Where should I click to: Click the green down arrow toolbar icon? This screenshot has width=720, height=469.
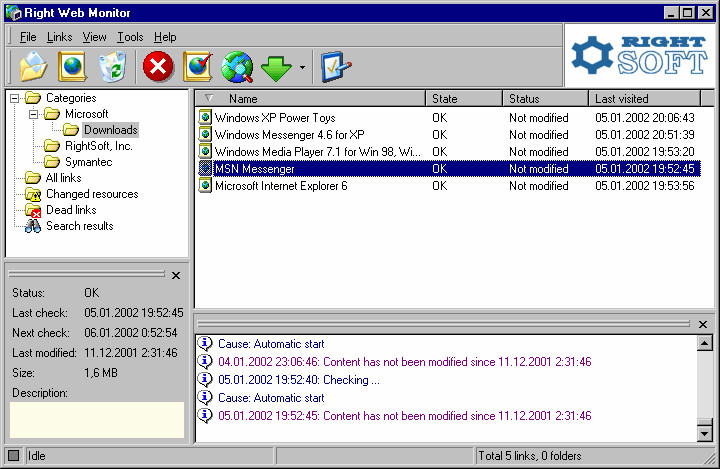[276, 68]
